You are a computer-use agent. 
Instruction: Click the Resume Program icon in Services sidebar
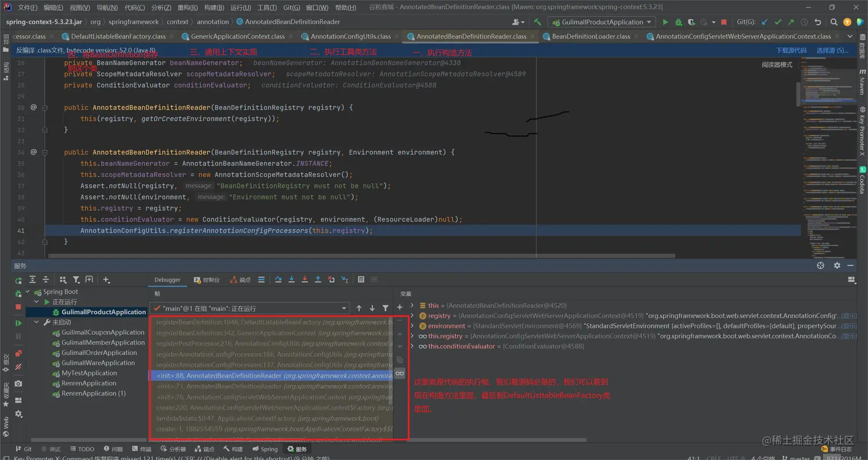pyautogui.click(x=18, y=323)
